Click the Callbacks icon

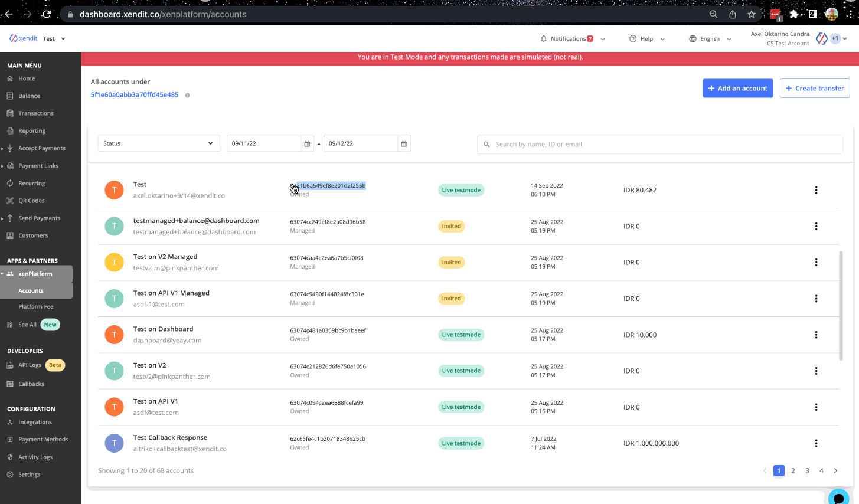pyautogui.click(x=10, y=384)
